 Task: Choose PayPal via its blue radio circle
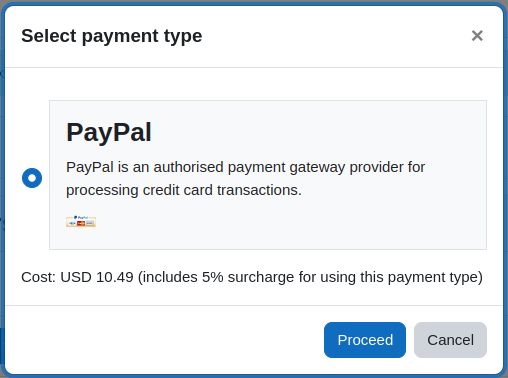[x=32, y=178]
